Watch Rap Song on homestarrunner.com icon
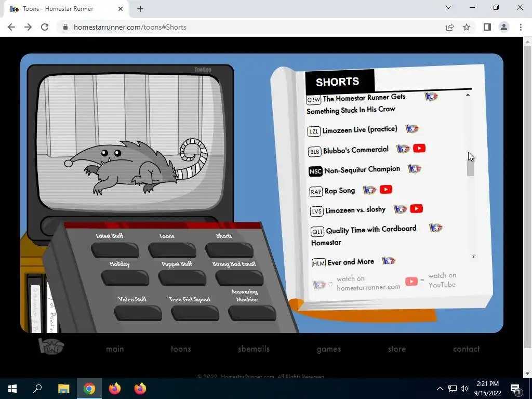This screenshot has width=532, height=399. pyautogui.click(x=369, y=190)
